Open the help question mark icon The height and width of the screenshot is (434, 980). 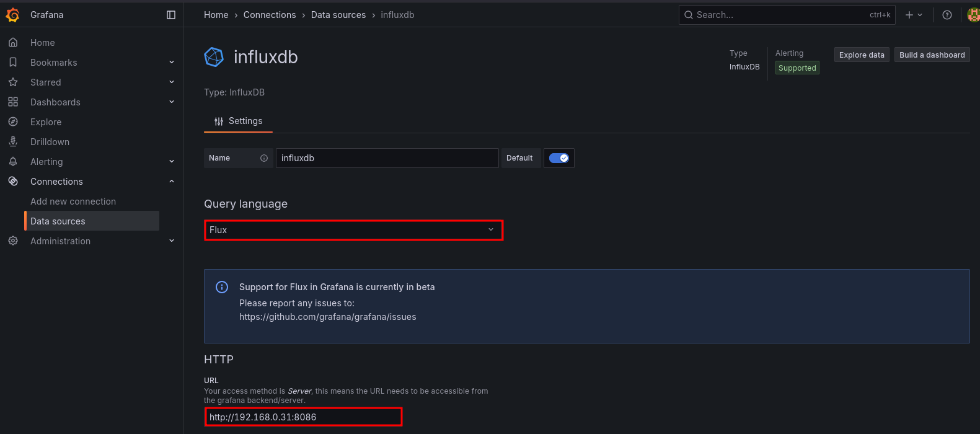coord(947,15)
